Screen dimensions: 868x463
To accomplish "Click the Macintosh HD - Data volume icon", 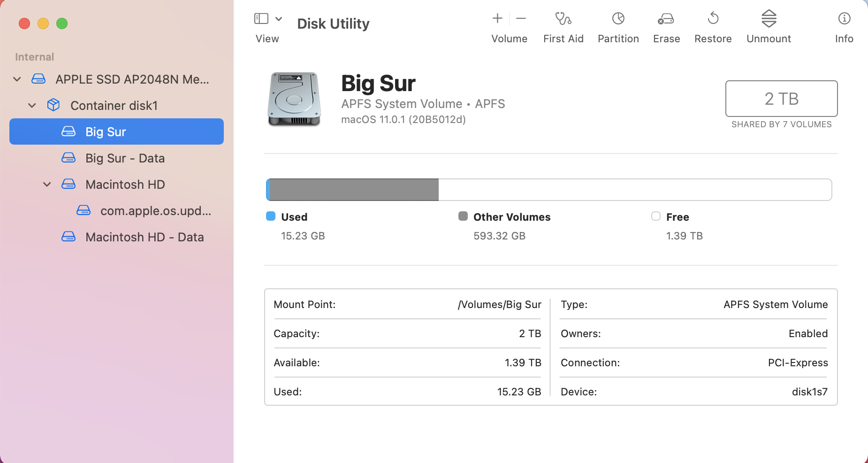I will 69,237.
